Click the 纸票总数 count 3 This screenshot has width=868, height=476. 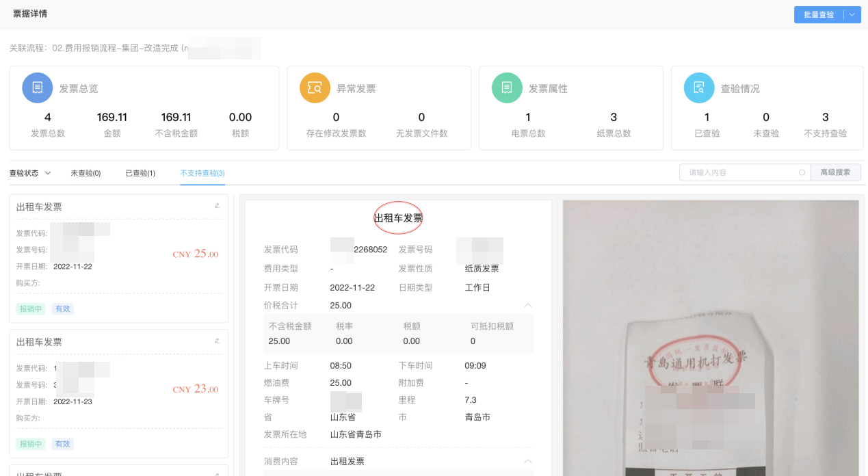pos(614,117)
